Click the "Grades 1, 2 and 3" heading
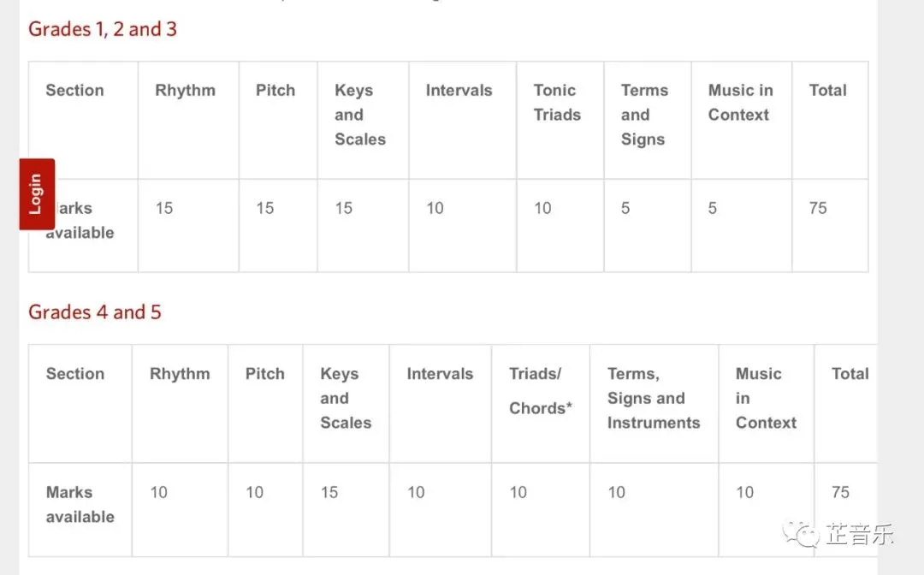 pos(103,29)
